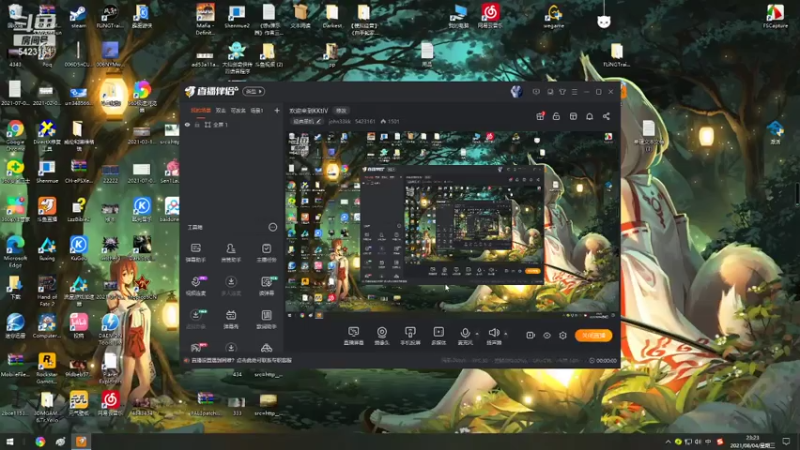The height and width of the screenshot is (450, 800).
Task: Open the Windows notification center icon
Action: (x=787, y=441)
